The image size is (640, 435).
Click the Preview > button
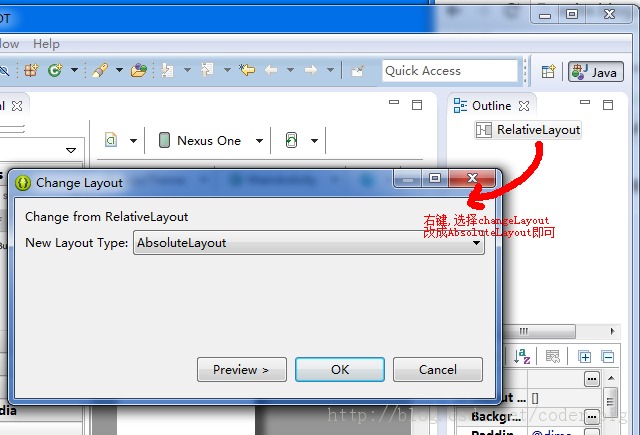[x=242, y=370]
